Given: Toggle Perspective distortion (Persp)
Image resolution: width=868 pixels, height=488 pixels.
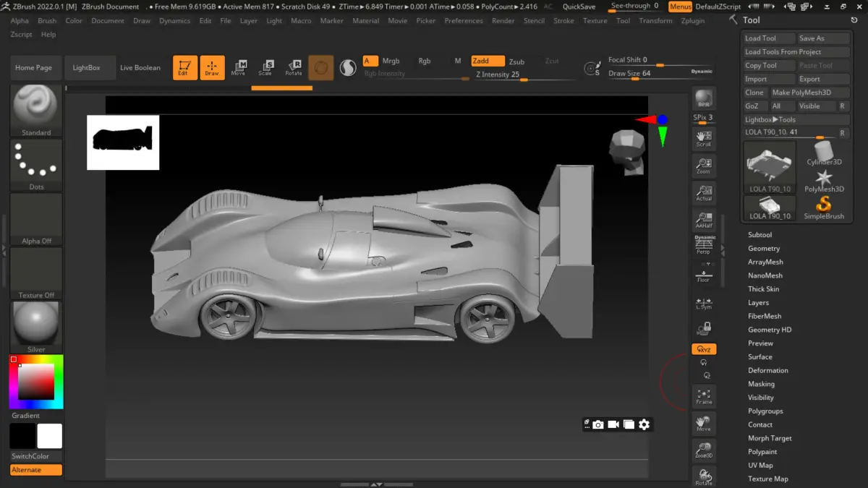Looking at the screenshot, I should pos(704,246).
